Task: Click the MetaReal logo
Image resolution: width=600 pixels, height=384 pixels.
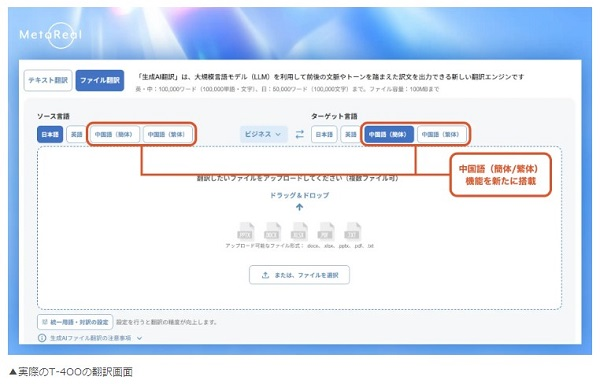Action: (51, 35)
